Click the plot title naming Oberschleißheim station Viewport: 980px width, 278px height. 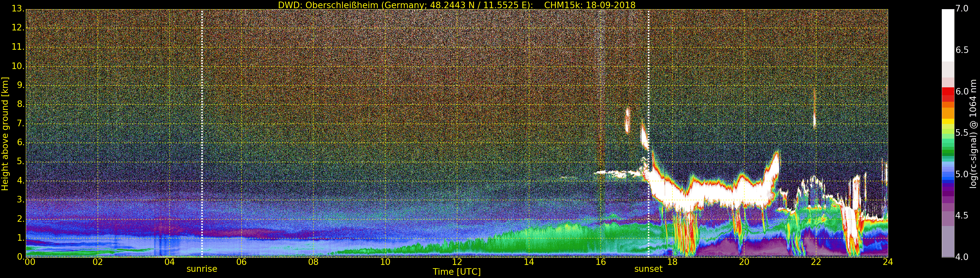pyautogui.click(x=457, y=5)
